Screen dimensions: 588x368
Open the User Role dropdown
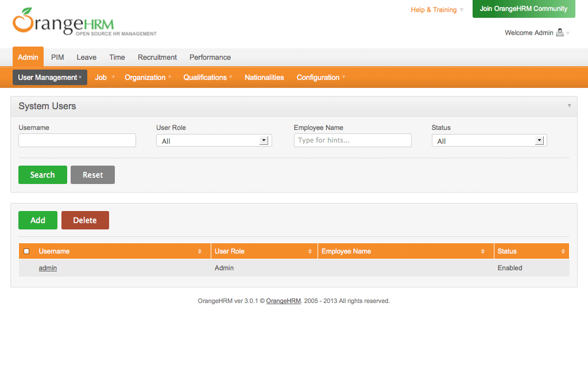[x=214, y=140]
